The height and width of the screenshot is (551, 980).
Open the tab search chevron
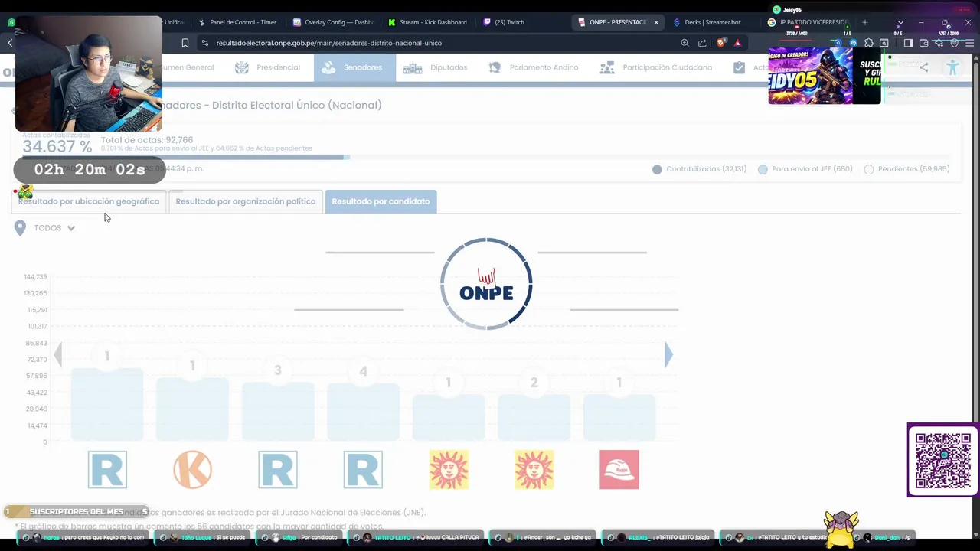tap(900, 23)
